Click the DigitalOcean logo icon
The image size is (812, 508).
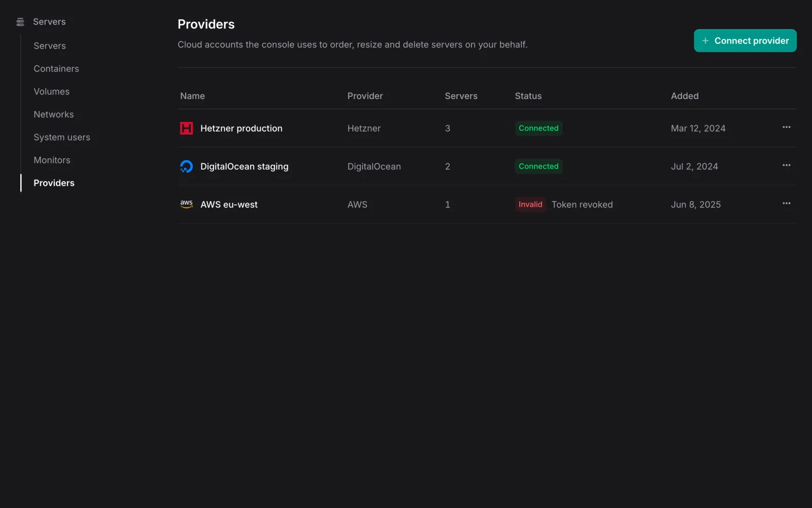[186, 166]
